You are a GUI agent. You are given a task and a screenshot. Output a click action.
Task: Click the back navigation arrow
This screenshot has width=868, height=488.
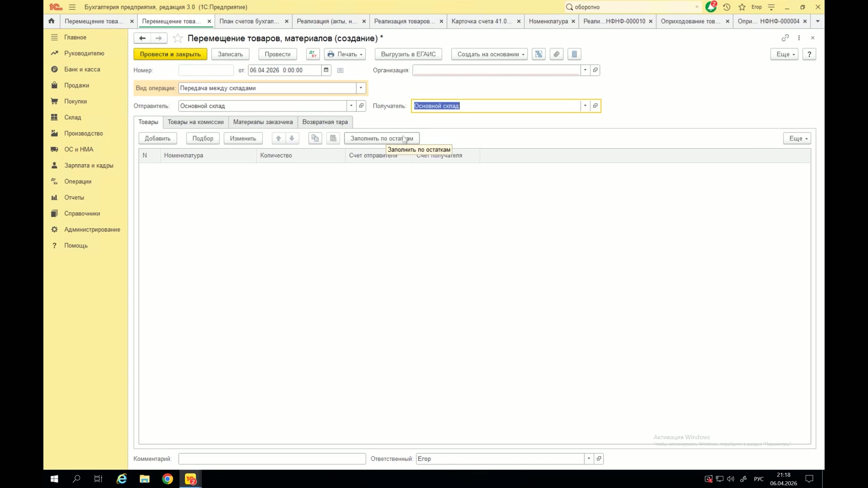(x=142, y=38)
